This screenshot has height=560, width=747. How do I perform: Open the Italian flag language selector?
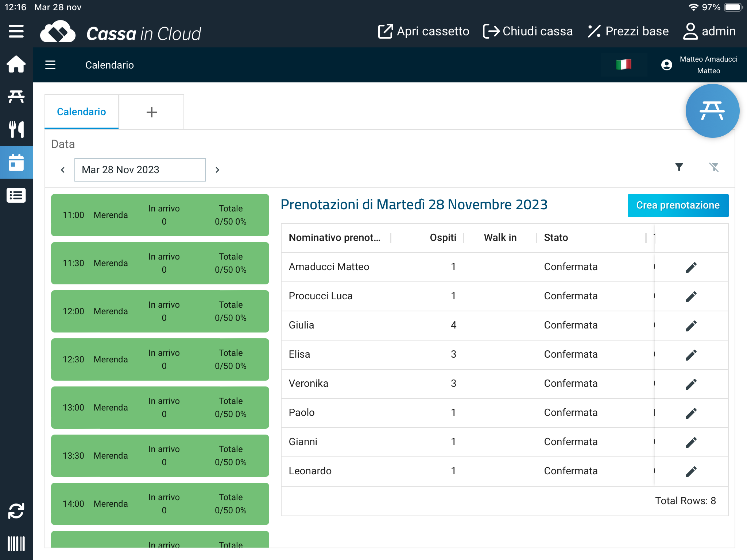(623, 65)
